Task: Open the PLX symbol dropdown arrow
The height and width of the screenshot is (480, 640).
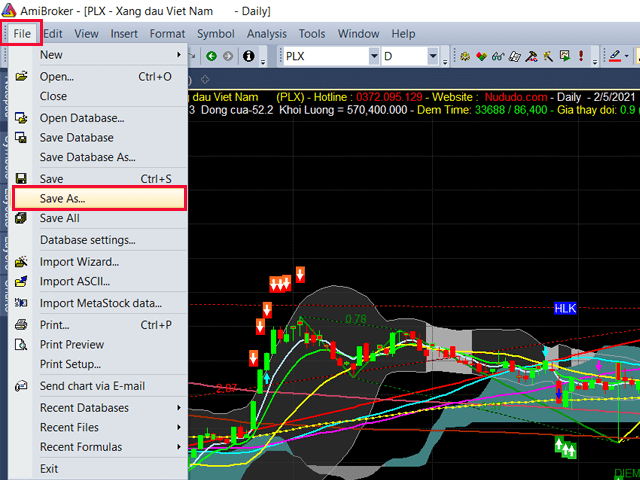Action: 374,56
